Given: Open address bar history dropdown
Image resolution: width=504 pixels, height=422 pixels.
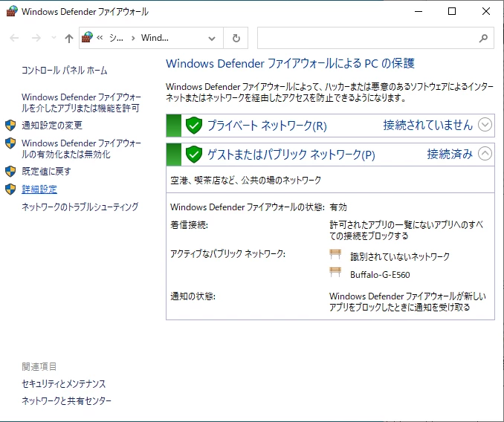Looking at the screenshot, I should tap(212, 39).
